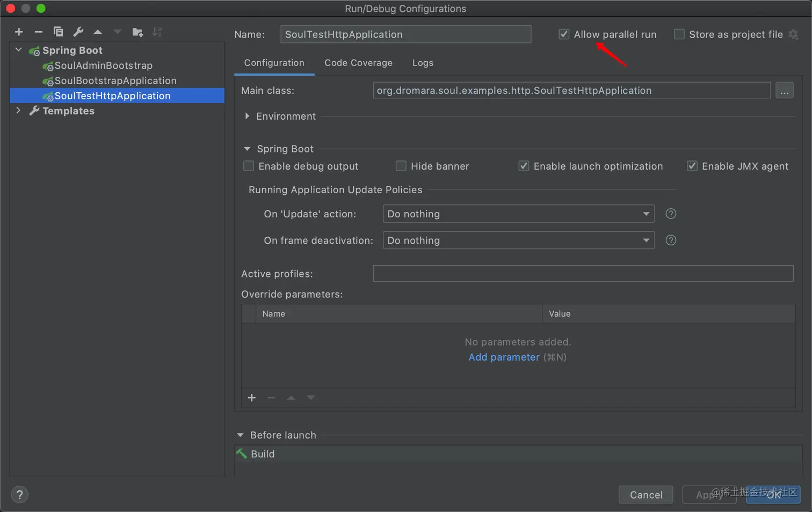Image resolution: width=812 pixels, height=512 pixels.
Task: Click the Move Up arrow in the configurations toolbar
Action: [98, 32]
